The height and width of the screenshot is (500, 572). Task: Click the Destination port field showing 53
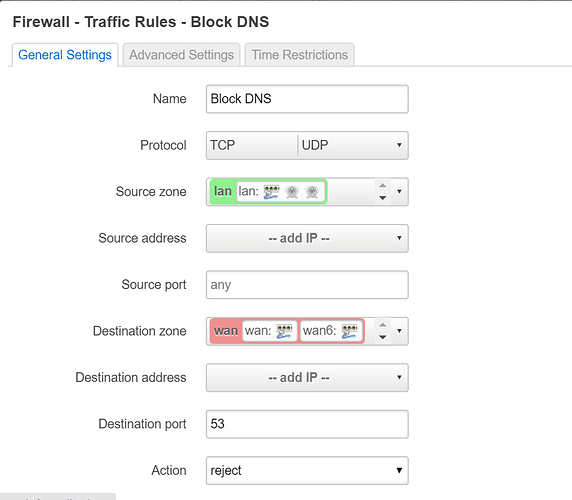click(x=307, y=424)
